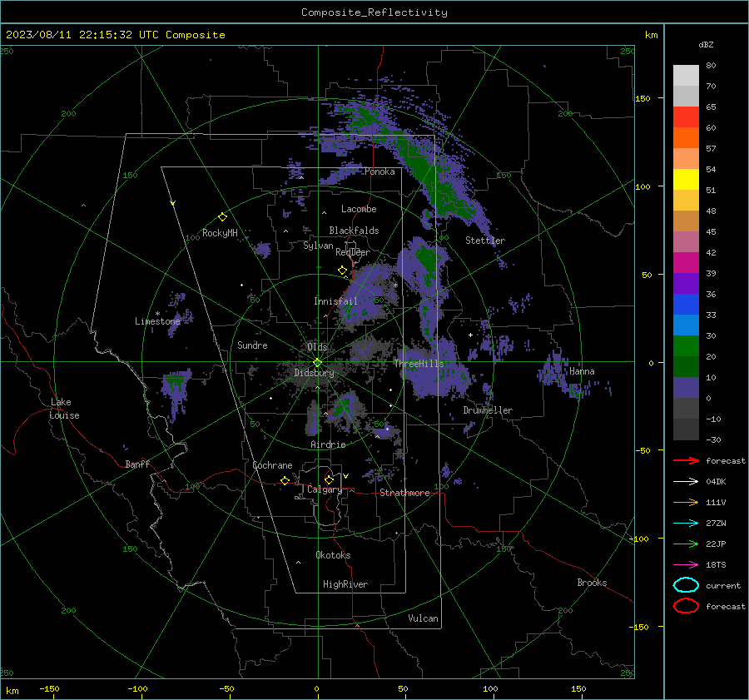Image resolution: width=749 pixels, height=700 pixels.
Task: Click the green 22JP arrow icon
Action: click(686, 544)
